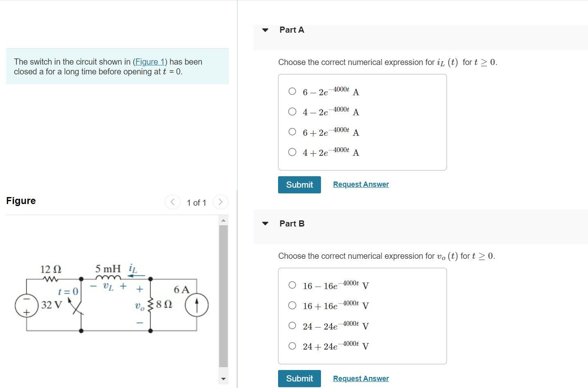The image size is (588, 388).
Task: Select answer 6 − 2e−4000t A
Action: coord(292,91)
